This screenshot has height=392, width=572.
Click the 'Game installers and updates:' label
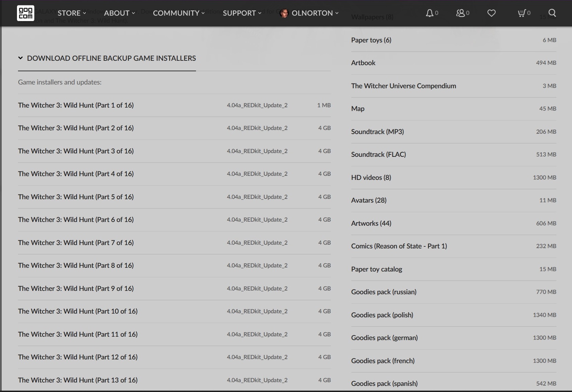[x=60, y=82]
